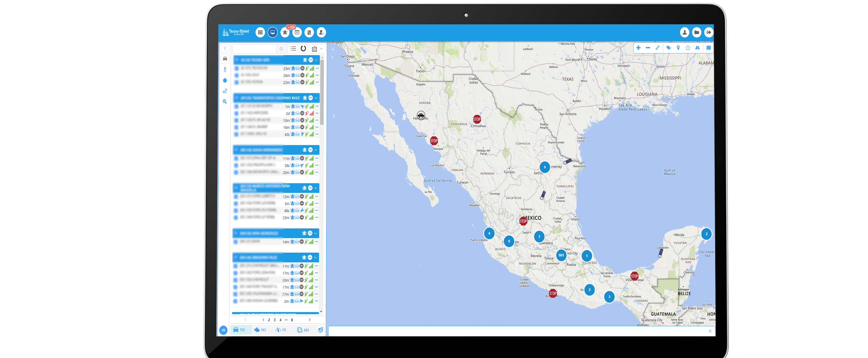The height and width of the screenshot is (358, 868).
Task: Toggle checkbox of the 26m vehicle row
Action: (237, 75)
